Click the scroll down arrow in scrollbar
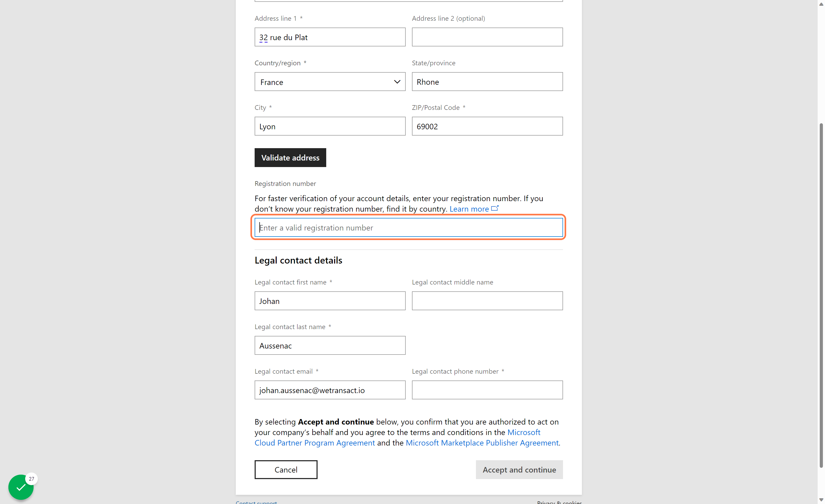Viewport: 825px width, 504px height. pyautogui.click(x=821, y=500)
